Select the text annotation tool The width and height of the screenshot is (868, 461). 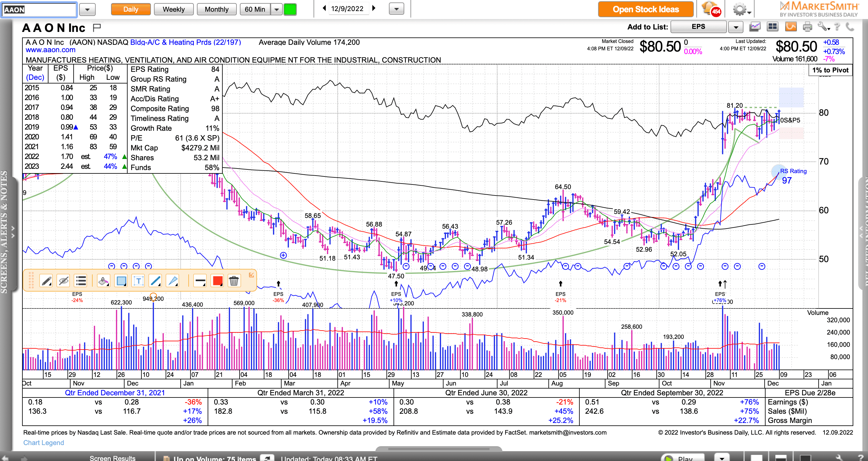(x=138, y=281)
